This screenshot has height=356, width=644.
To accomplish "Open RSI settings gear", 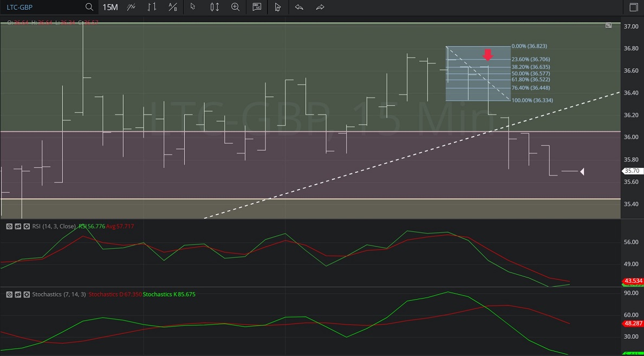I will [x=27, y=226].
